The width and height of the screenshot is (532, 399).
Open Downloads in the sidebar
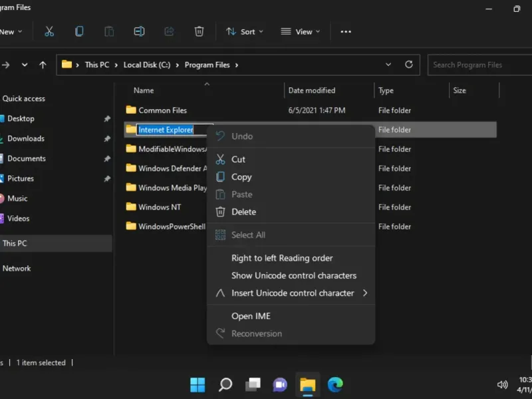point(26,139)
